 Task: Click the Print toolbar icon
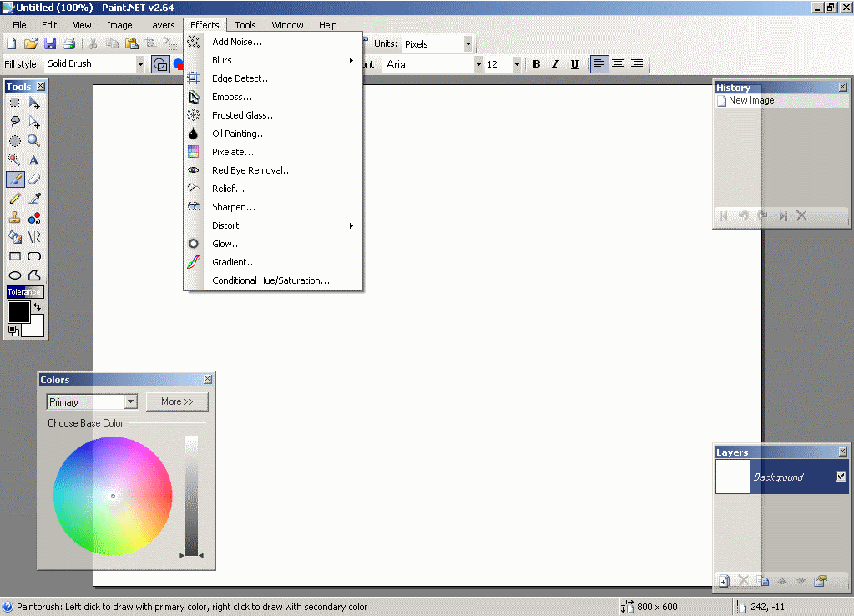tap(68, 43)
